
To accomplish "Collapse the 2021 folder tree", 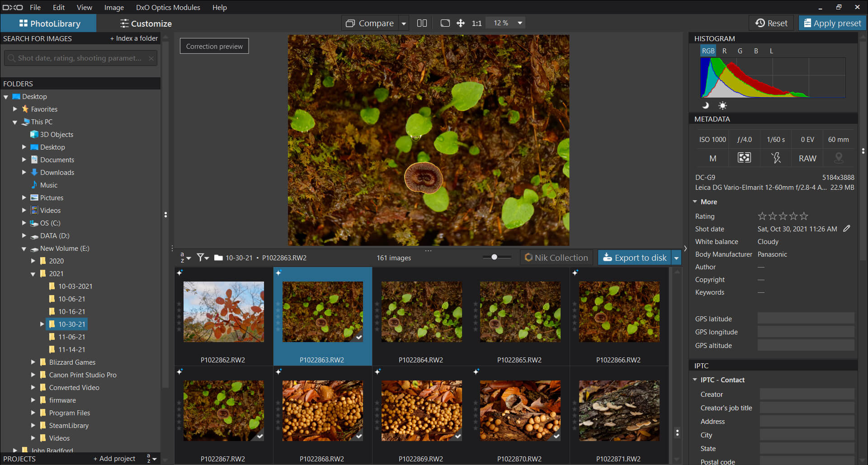I will coord(33,274).
